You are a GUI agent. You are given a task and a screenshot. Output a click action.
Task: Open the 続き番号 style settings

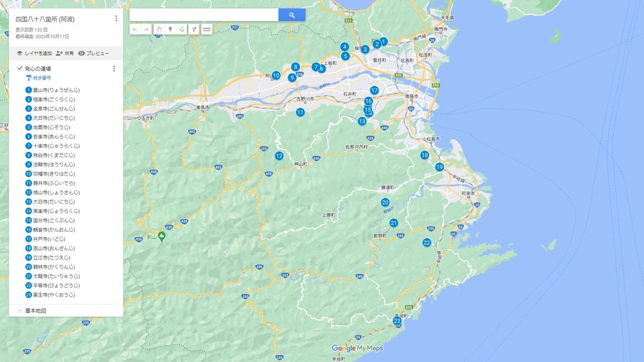point(39,78)
